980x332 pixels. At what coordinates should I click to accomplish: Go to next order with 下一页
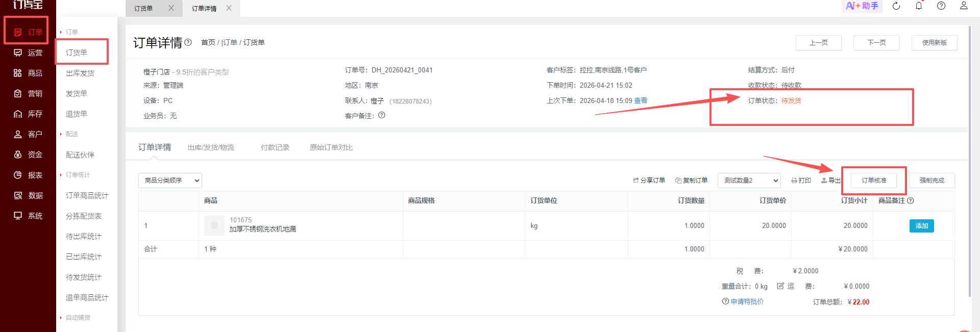coord(876,43)
